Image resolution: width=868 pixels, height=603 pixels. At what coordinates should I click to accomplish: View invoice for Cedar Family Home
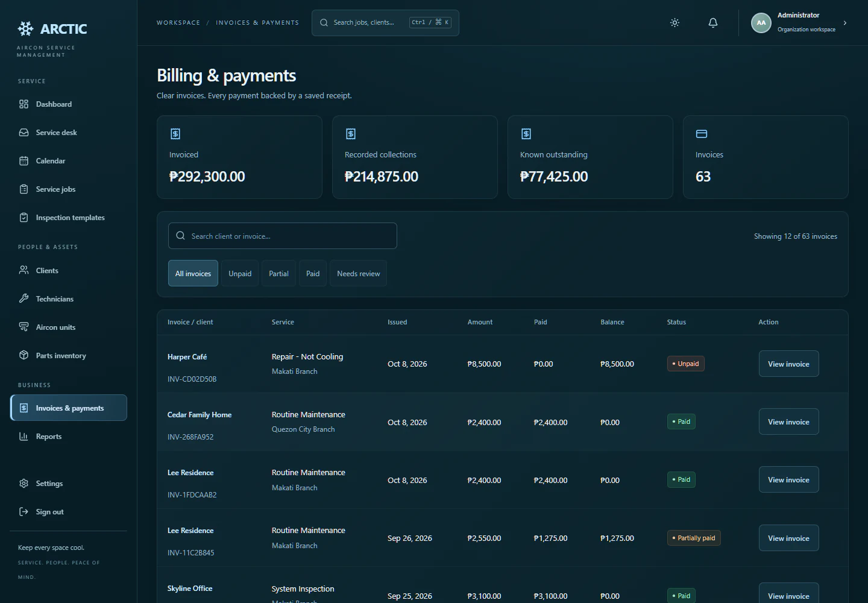(788, 421)
